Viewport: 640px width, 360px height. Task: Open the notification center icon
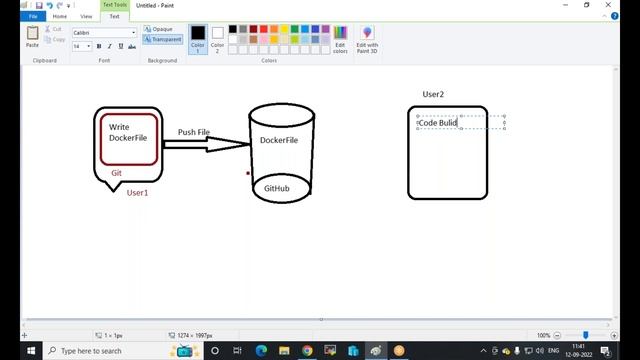pyautogui.click(x=605, y=351)
